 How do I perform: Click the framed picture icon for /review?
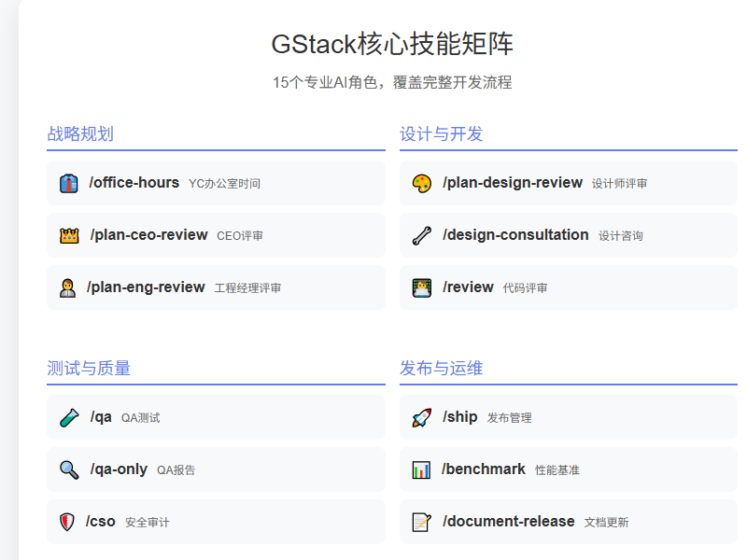click(x=424, y=287)
